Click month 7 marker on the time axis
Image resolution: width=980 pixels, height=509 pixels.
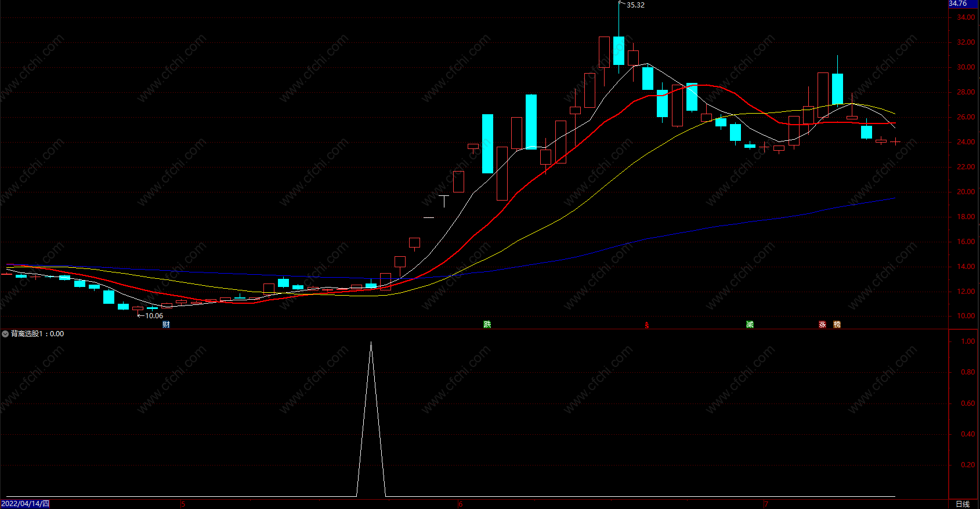click(x=766, y=504)
